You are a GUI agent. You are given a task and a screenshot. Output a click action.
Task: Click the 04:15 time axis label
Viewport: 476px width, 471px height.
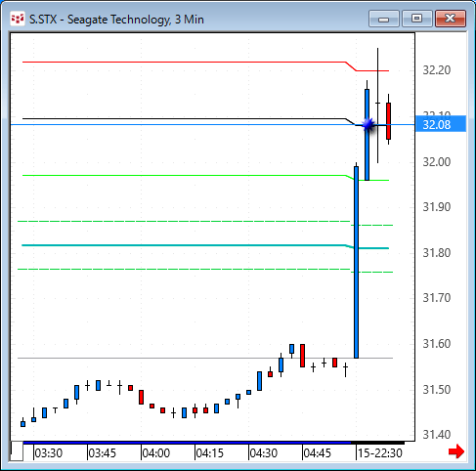(x=210, y=453)
